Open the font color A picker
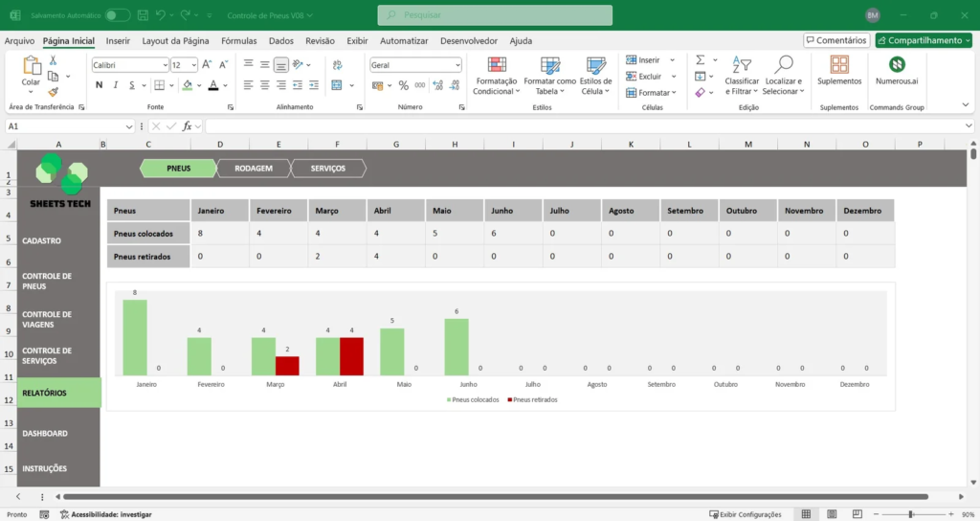980x521 pixels. click(212, 85)
